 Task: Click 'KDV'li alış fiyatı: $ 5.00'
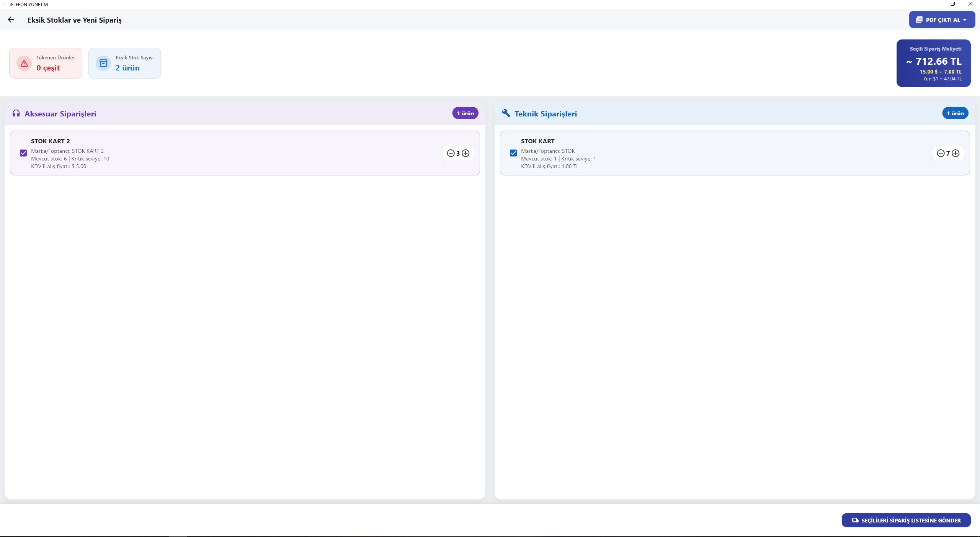pos(59,166)
